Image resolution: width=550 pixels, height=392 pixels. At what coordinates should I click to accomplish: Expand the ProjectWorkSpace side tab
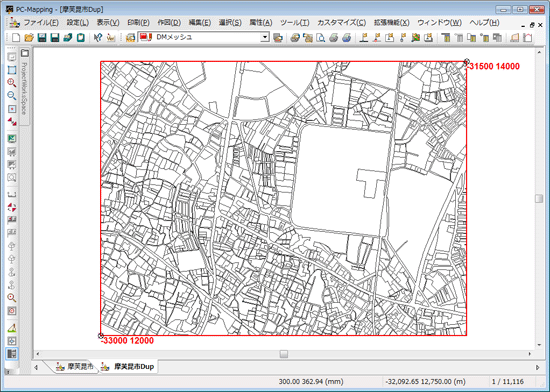(25, 86)
